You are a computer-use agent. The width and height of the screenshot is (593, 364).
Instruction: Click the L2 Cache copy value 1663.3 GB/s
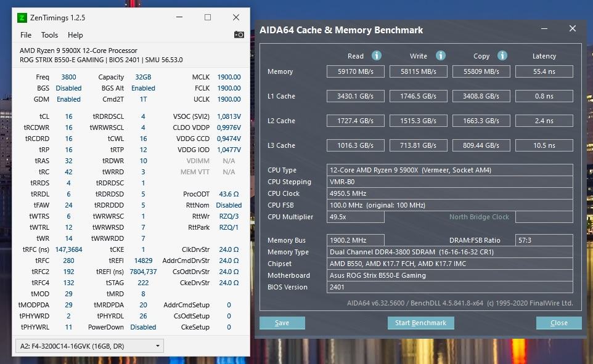coord(481,121)
